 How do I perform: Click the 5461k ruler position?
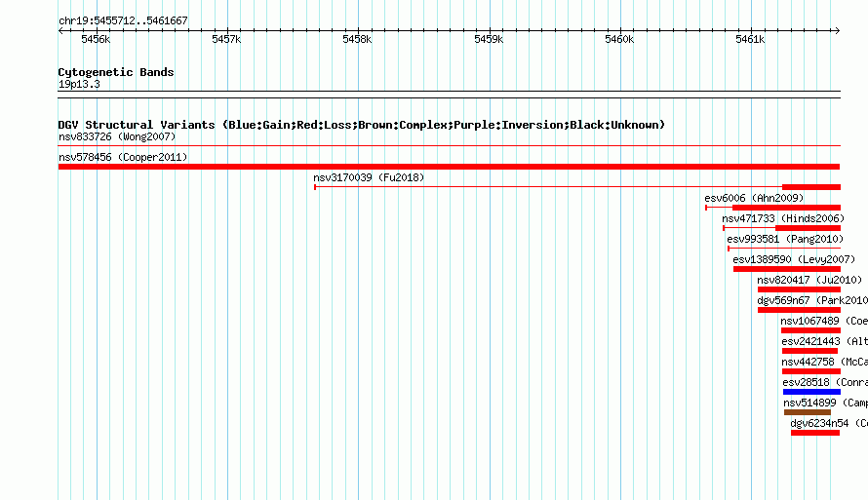[750, 39]
